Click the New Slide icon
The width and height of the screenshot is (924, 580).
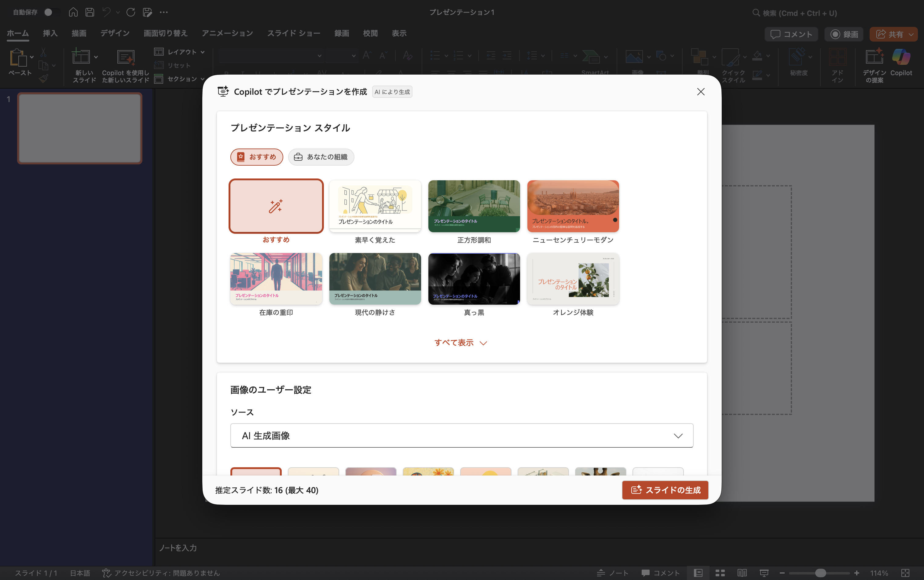pyautogui.click(x=81, y=57)
